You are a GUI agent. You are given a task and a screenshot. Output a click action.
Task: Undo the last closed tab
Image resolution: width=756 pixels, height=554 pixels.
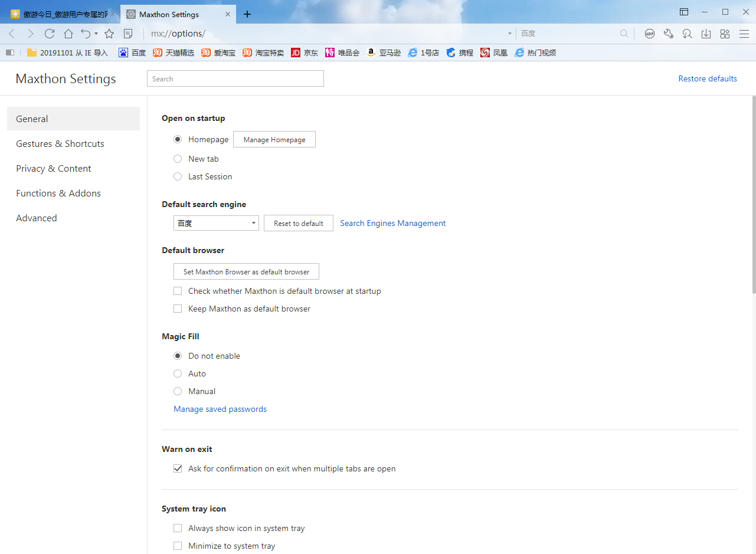pos(86,34)
